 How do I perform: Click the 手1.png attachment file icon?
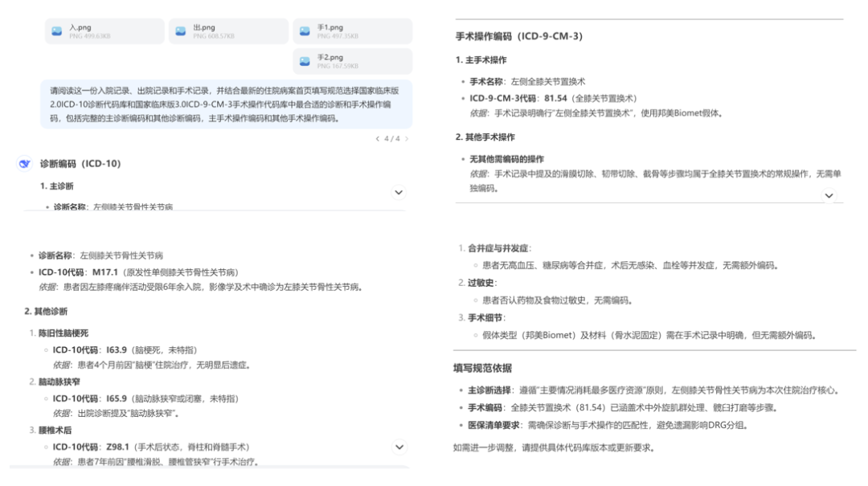(x=303, y=30)
